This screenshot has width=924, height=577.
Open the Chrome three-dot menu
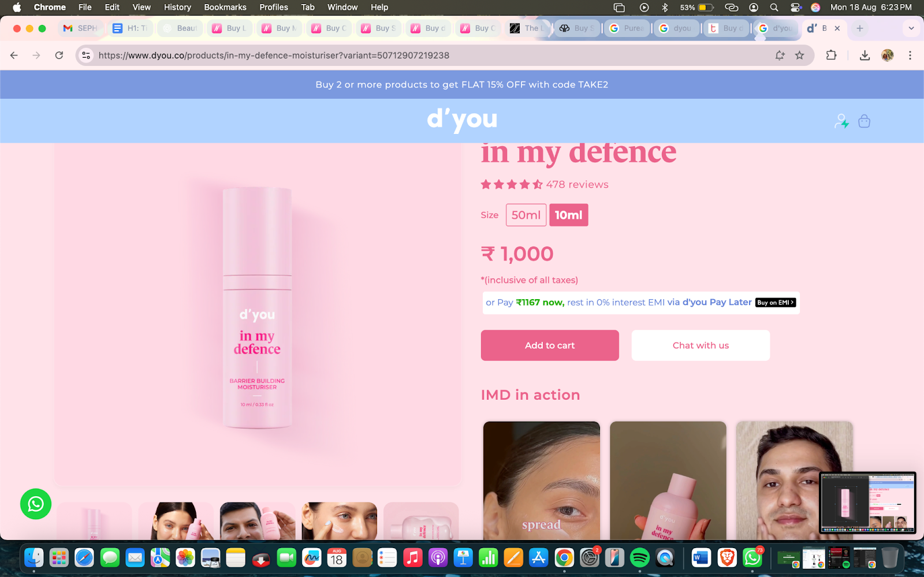910,55
